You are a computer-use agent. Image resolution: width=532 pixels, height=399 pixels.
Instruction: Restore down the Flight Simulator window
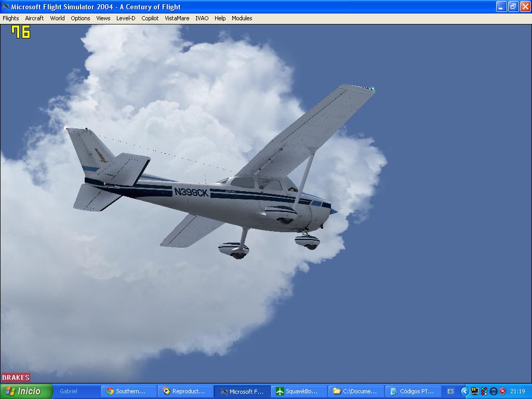pyautogui.click(x=513, y=6)
